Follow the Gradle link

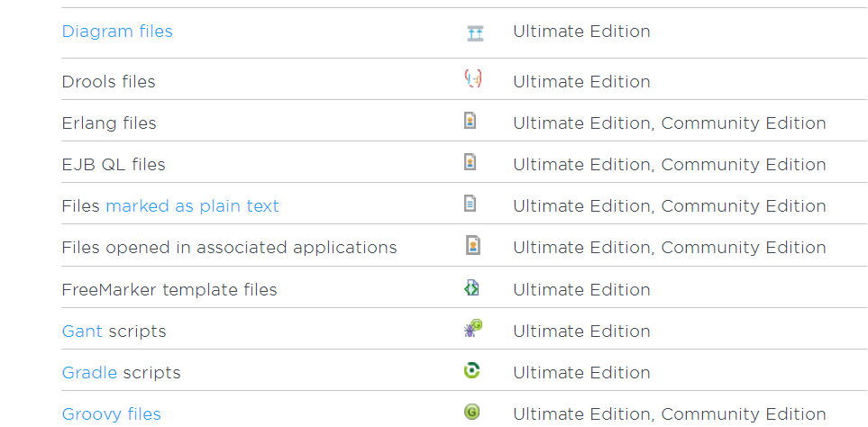[x=89, y=372]
